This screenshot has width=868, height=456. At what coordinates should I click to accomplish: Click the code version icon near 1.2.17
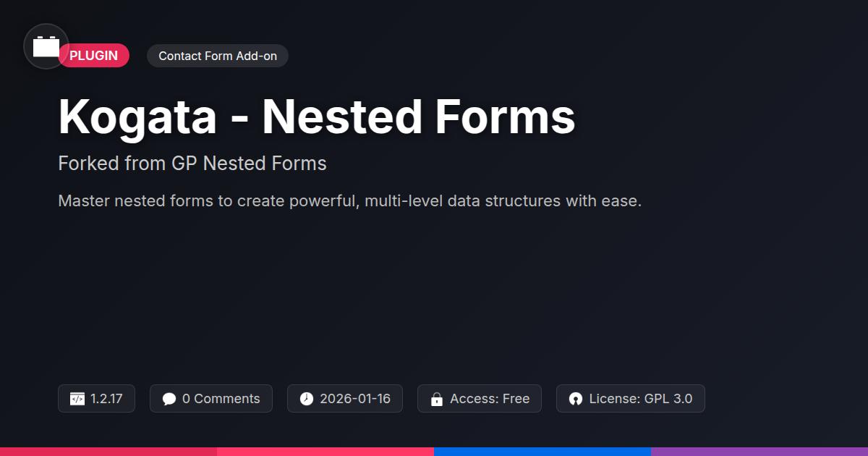77,399
